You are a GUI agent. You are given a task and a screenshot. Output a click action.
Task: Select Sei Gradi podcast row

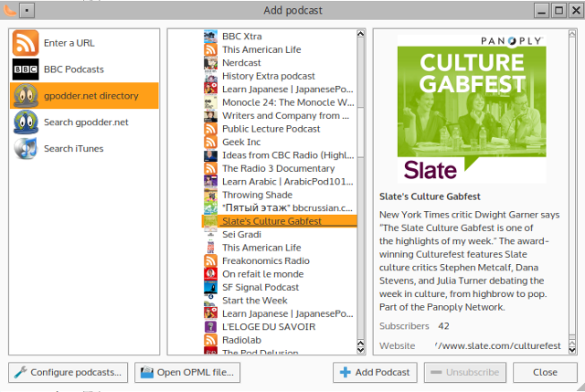(x=280, y=235)
